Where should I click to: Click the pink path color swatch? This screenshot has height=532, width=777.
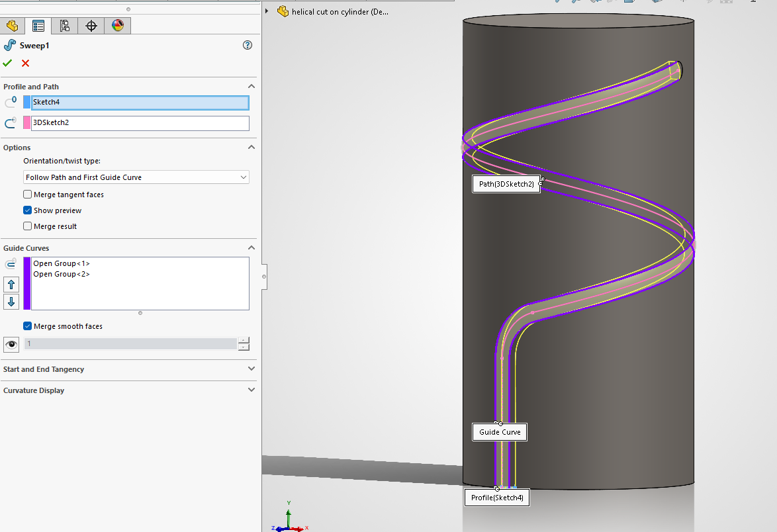[26, 123]
